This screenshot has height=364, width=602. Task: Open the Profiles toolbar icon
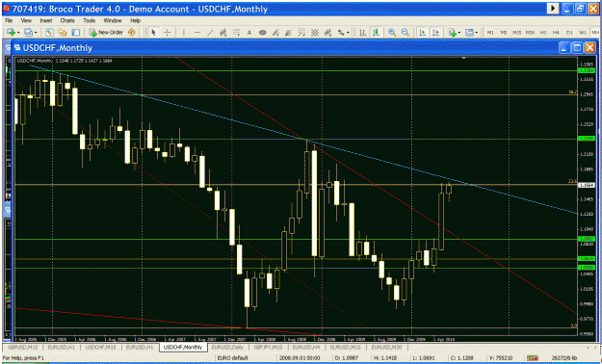[x=28, y=33]
